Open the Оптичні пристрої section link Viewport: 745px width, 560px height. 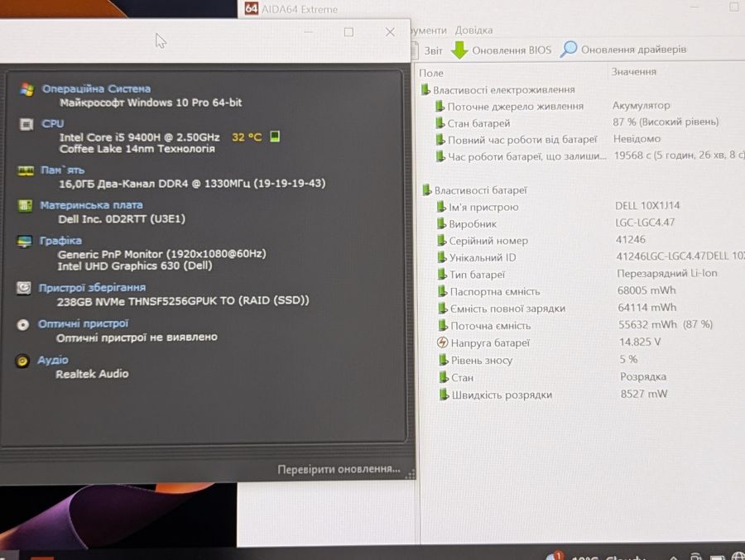tap(83, 324)
